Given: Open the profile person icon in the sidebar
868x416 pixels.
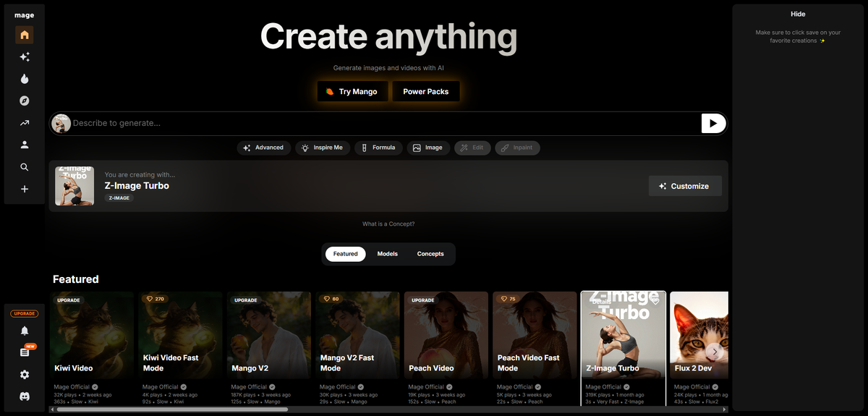Looking at the screenshot, I should (25, 145).
